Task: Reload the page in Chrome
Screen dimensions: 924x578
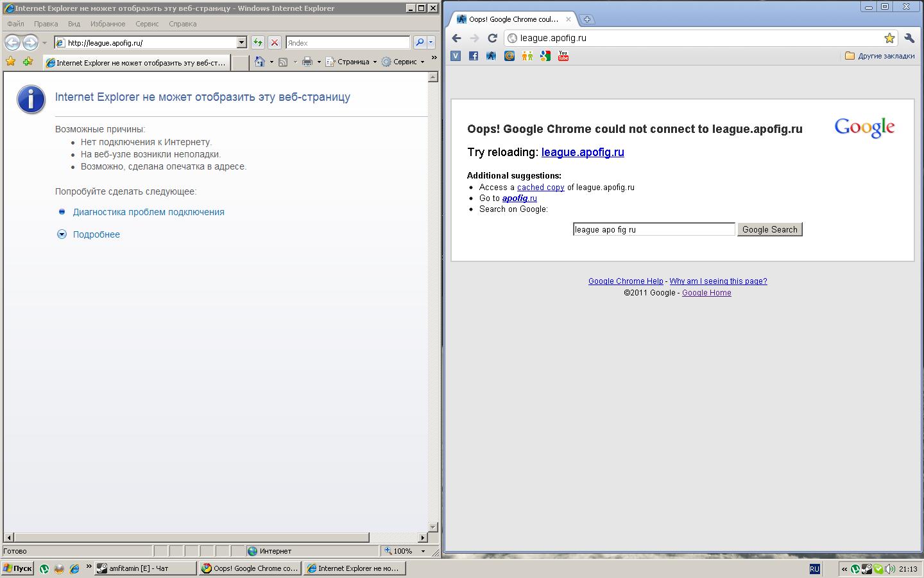Action: coord(493,38)
